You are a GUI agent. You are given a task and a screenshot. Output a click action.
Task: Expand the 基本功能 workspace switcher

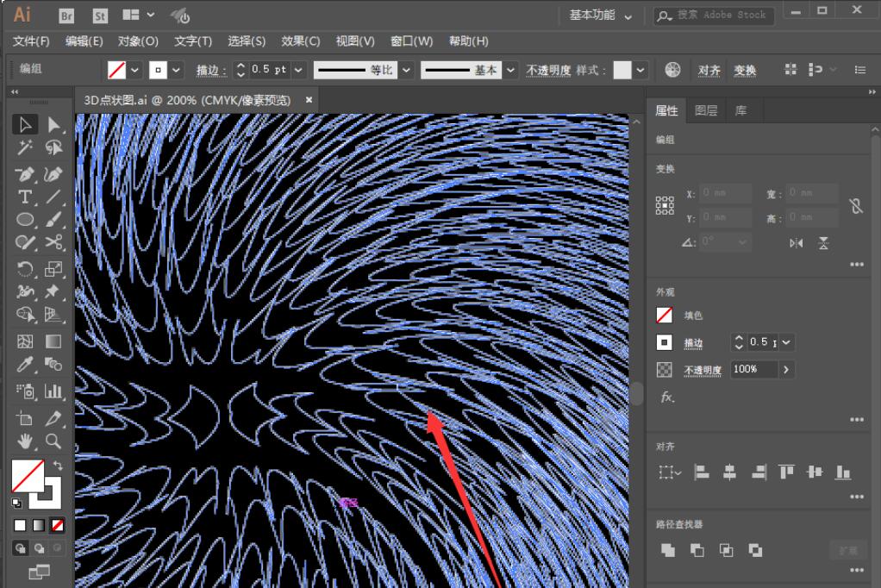coord(600,16)
